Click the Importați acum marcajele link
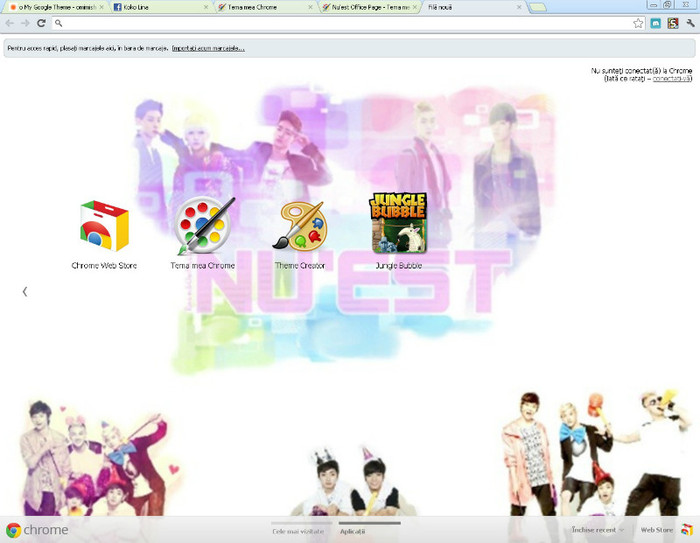The height and width of the screenshot is (543, 700). 208,48
